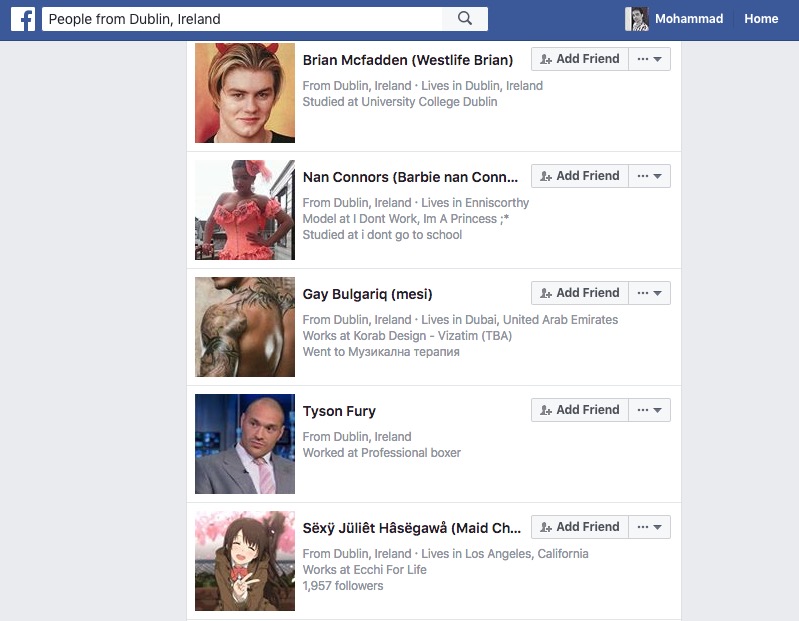The height and width of the screenshot is (621, 799).
Task: Expand more options for Brian Mcfadden
Action: (x=650, y=59)
